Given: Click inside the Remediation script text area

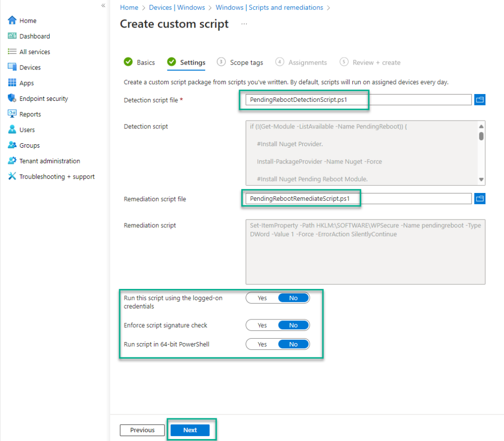Looking at the screenshot, I should click(366, 252).
